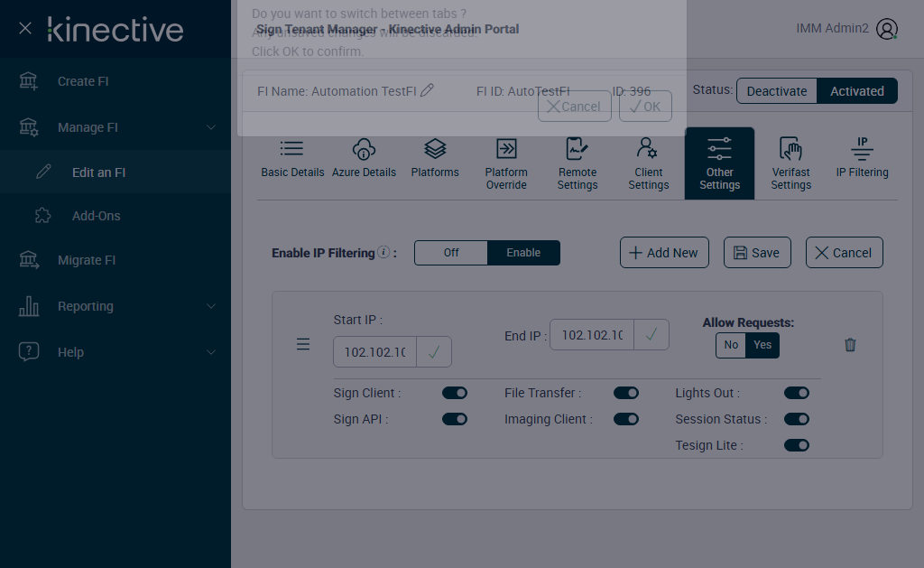The width and height of the screenshot is (924, 568).
Task: Click the Add New button
Action: [664, 253]
